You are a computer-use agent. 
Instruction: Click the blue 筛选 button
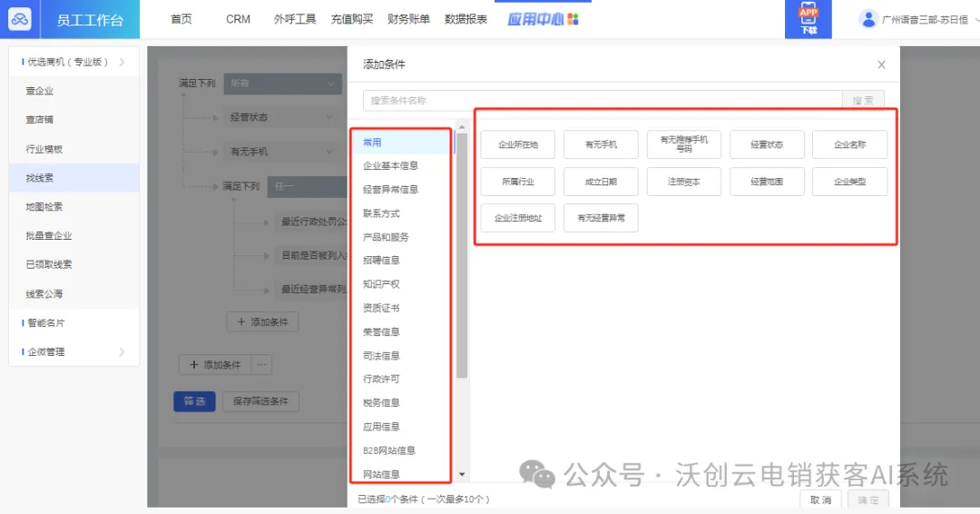point(194,401)
